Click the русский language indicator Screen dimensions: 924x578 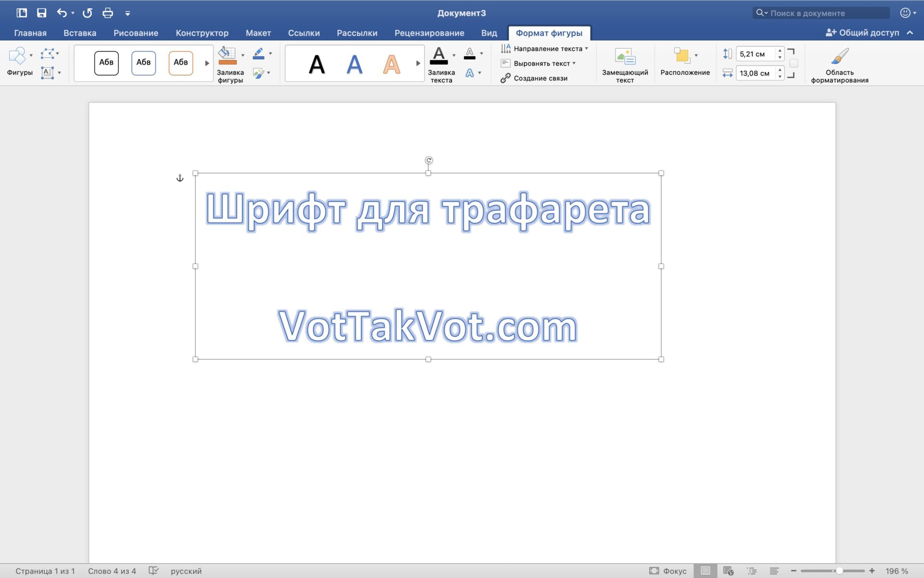click(186, 571)
